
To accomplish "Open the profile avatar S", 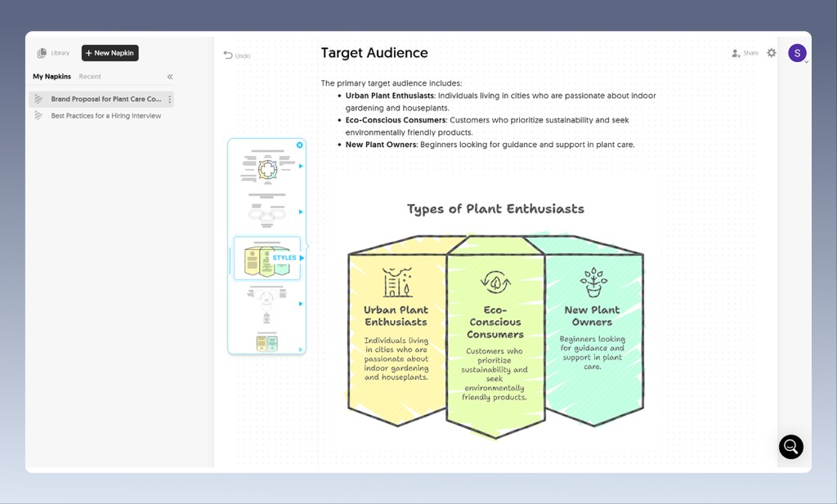I will point(797,52).
